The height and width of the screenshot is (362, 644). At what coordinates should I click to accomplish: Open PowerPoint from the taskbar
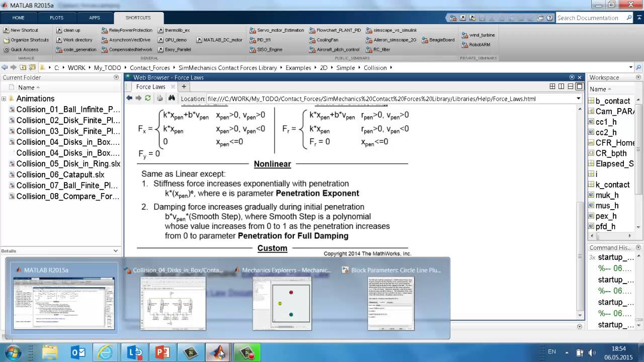click(x=163, y=352)
